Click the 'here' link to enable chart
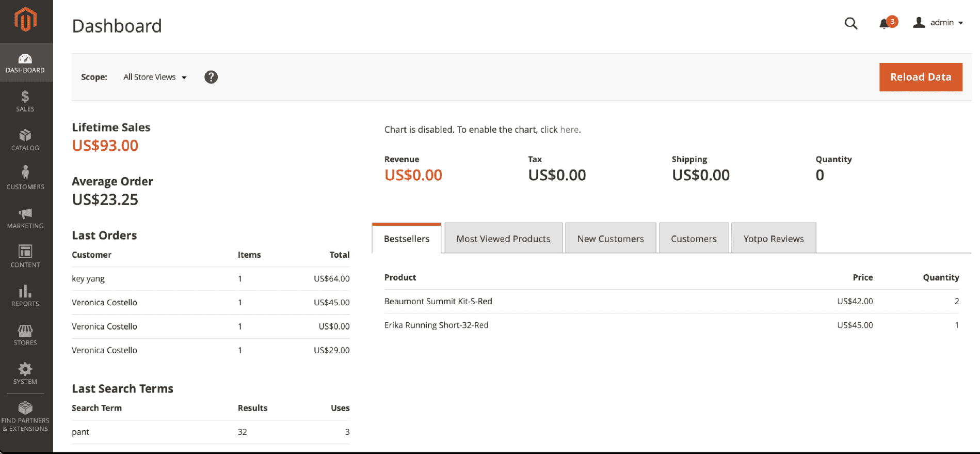The image size is (980, 454). pos(569,130)
